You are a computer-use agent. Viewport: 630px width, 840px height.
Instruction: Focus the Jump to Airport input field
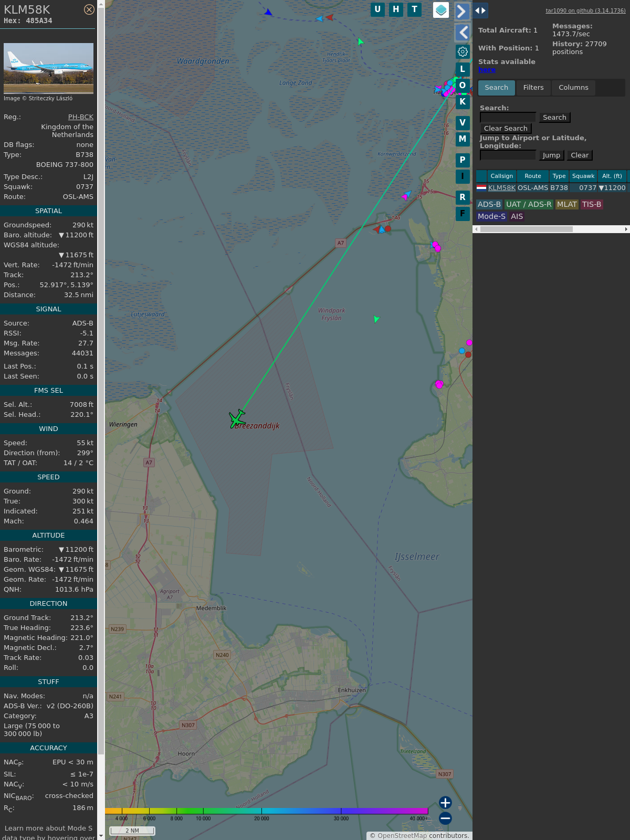(508, 155)
